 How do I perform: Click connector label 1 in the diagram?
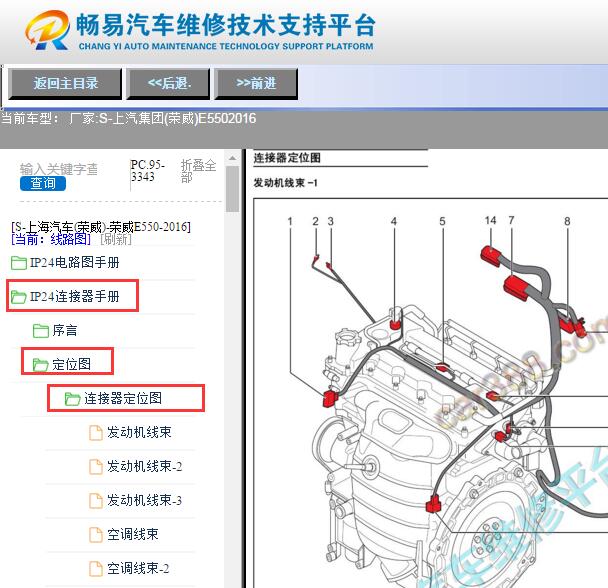coord(290,221)
